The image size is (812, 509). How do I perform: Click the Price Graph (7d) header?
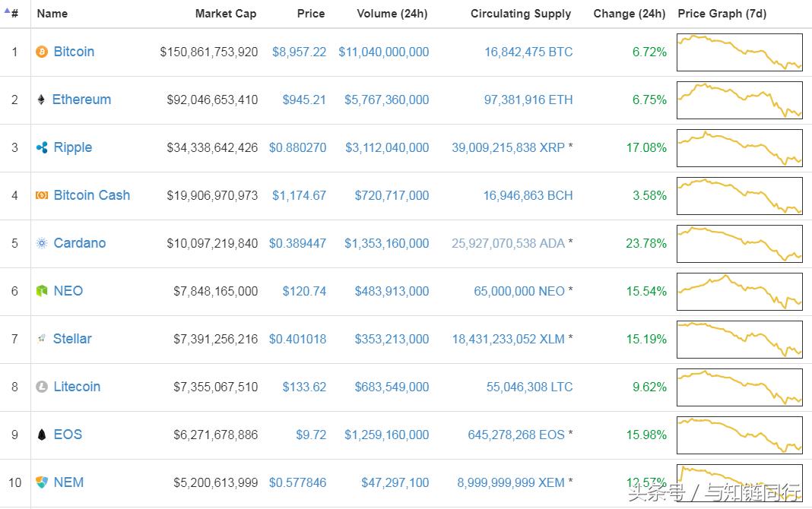pyautogui.click(x=722, y=14)
